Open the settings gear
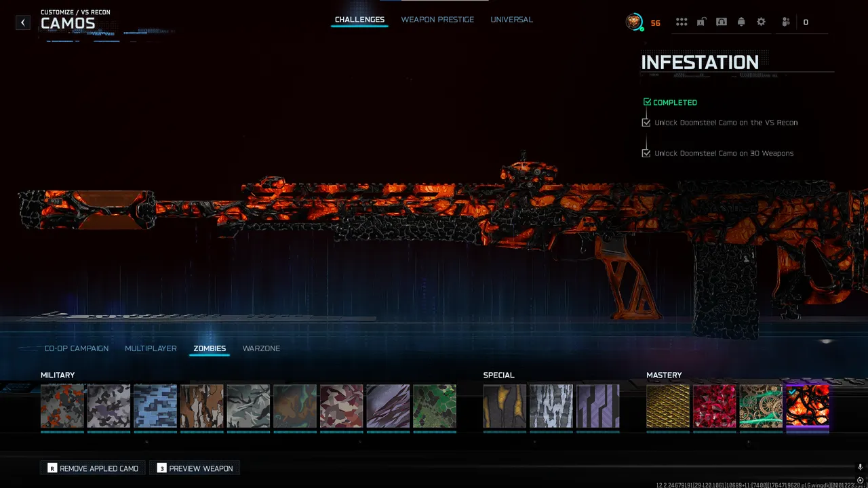The height and width of the screenshot is (488, 868). coord(761,22)
